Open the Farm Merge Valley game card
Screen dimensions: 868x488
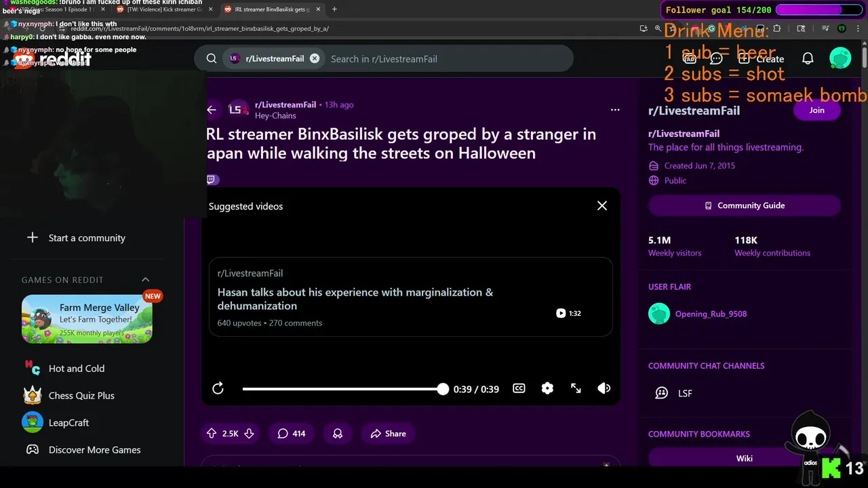pyautogui.click(x=87, y=319)
